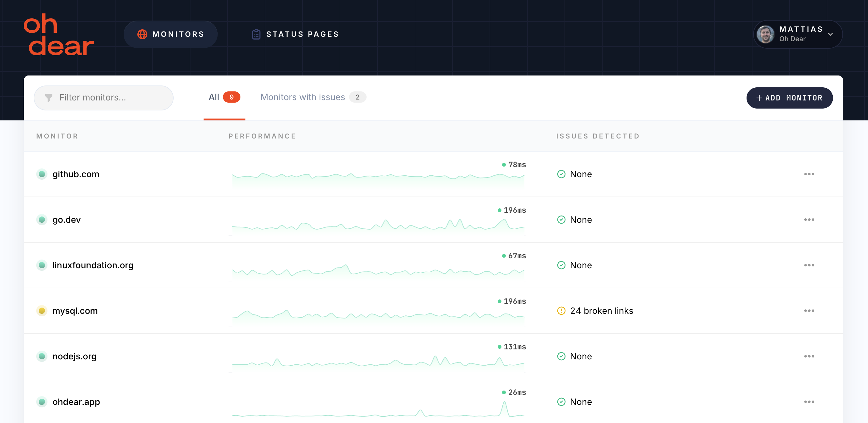
Task: Click the 131ms response time value
Action: pyautogui.click(x=515, y=347)
